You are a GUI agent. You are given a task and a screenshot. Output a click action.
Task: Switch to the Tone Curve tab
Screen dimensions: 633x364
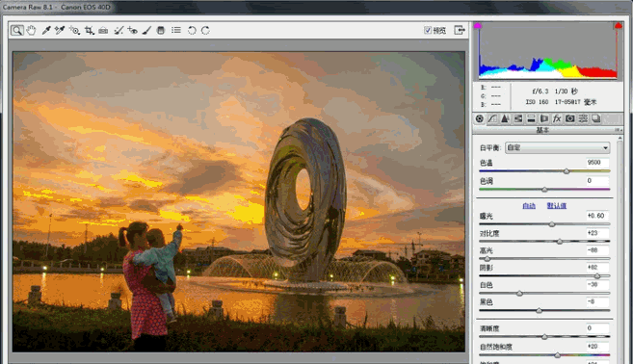(x=492, y=118)
